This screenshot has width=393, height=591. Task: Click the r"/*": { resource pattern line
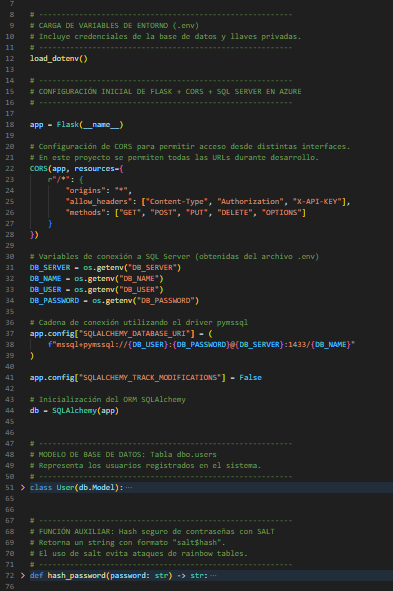tap(66, 179)
